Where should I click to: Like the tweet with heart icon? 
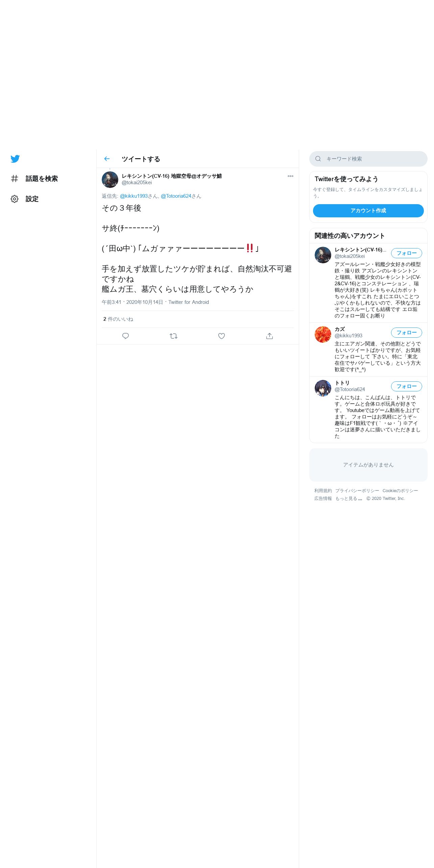coord(221,336)
